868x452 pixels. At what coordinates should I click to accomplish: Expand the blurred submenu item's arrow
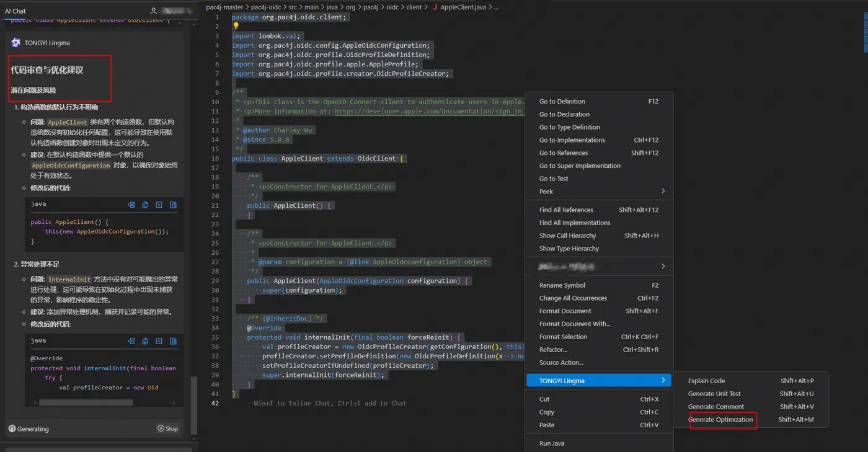pyautogui.click(x=663, y=266)
